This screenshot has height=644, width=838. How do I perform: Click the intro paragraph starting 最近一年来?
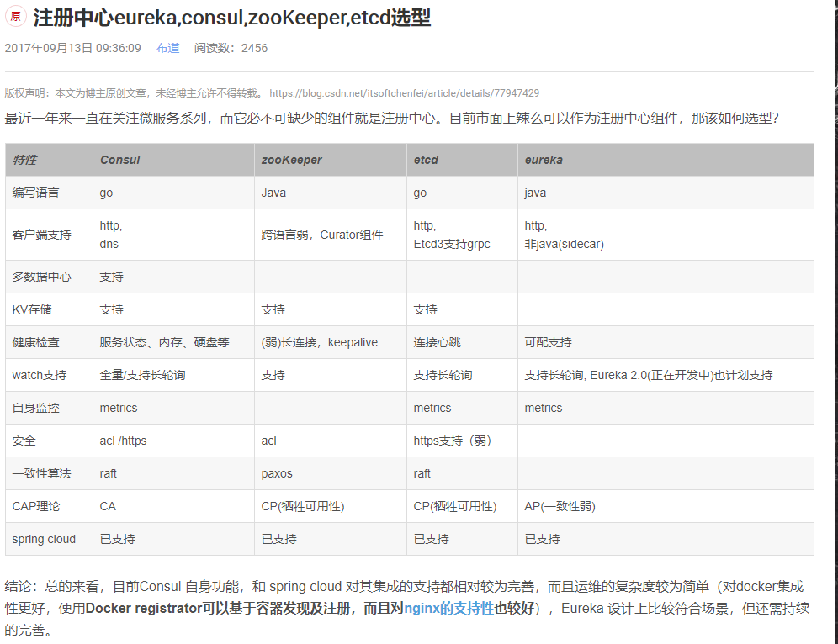coord(392,118)
